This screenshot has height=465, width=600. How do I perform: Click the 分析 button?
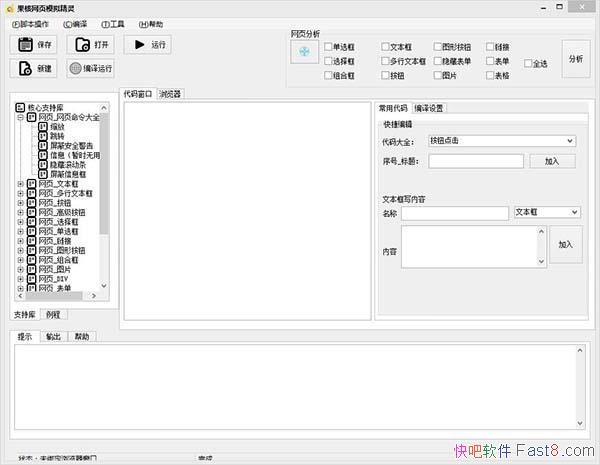pos(575,59)
